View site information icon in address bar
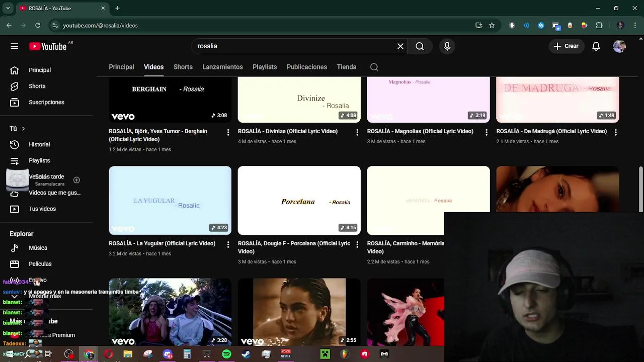Image resolution: width=644 pixels, height=362 pixels. click(x=55, y=25)
